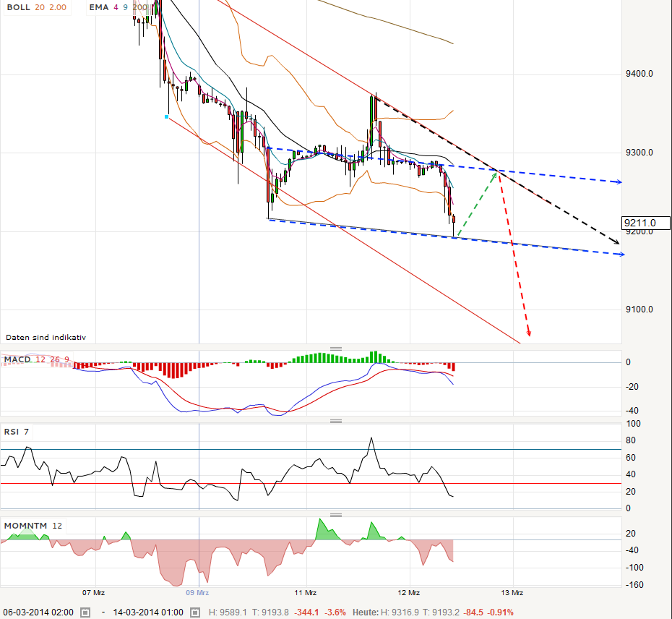Viewport: 672px width, 619px height.
Task: Click the start date field 06-03-2014 02:00
Action: click(38, 612)
